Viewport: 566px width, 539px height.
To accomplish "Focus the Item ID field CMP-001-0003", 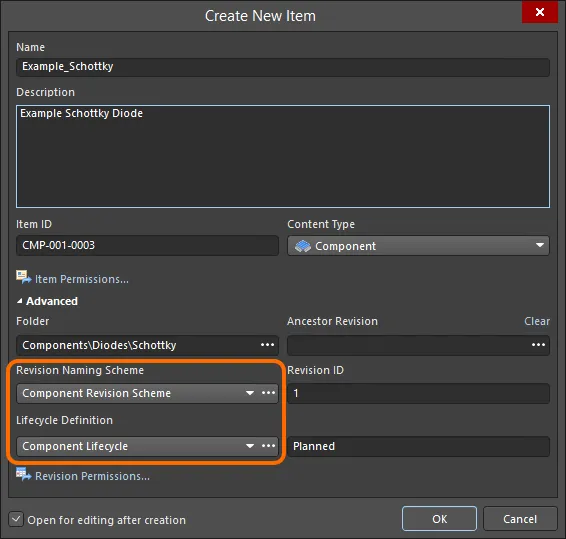I will (x=147, y=245).
